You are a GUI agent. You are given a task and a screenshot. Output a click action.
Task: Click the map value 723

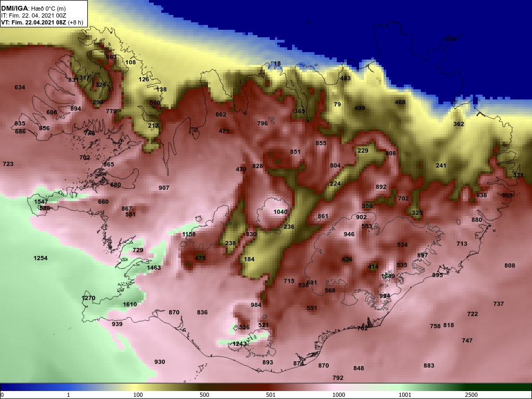(8, 164)
